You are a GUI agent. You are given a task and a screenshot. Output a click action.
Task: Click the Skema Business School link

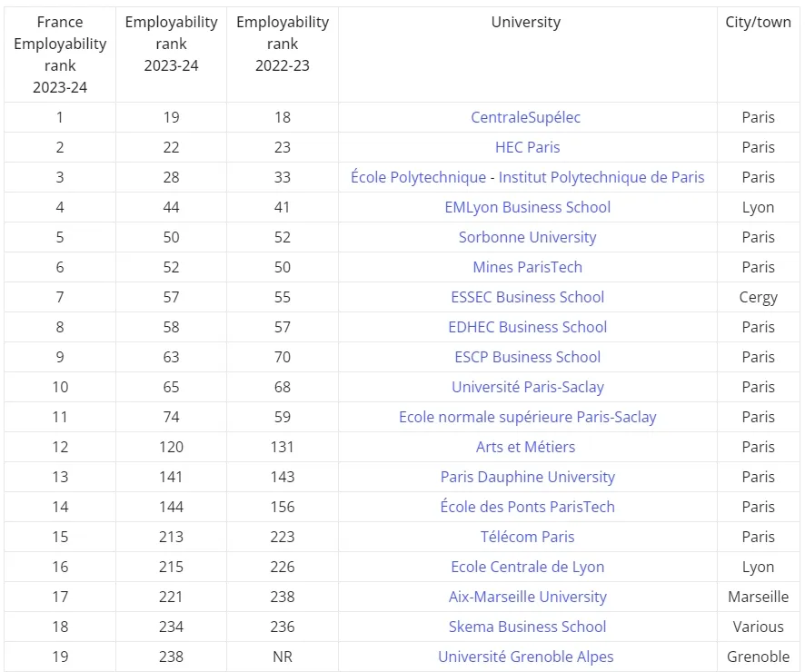[x=527, y=627]
